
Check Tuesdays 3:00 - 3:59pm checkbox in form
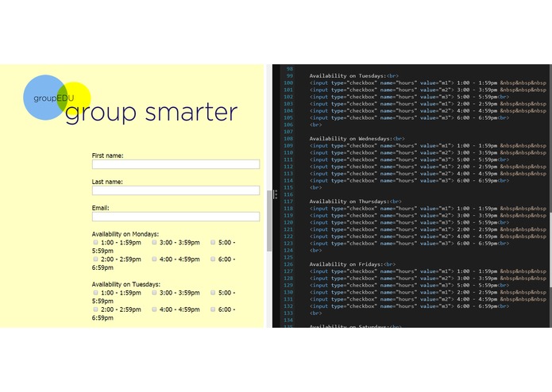(x=154, y=293)
